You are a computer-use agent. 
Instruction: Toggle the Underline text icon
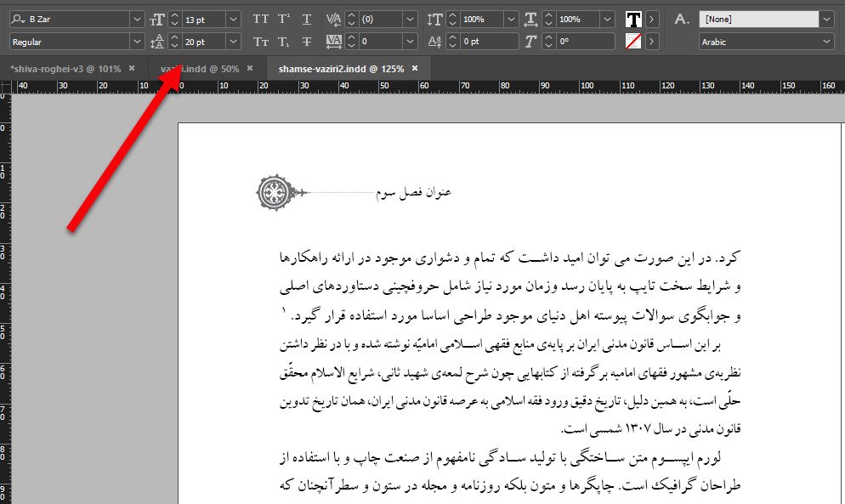pyautogui.click(x=306, y=19)
